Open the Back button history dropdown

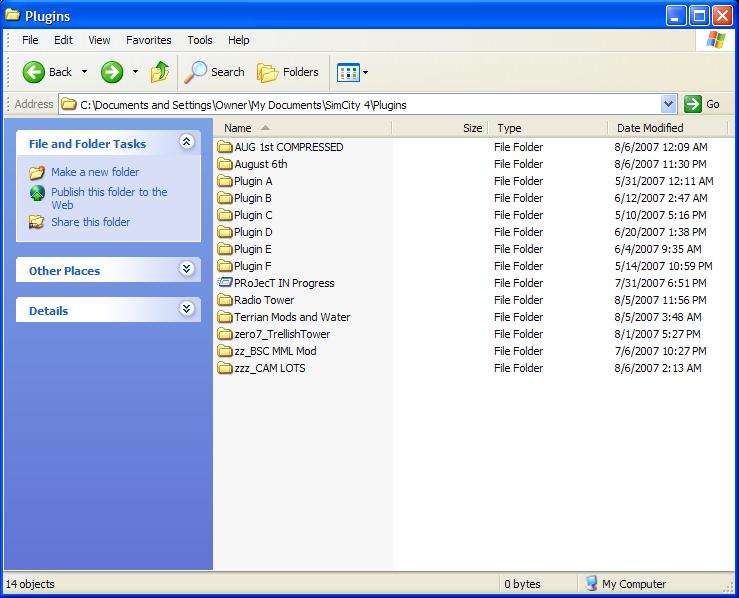84,72
